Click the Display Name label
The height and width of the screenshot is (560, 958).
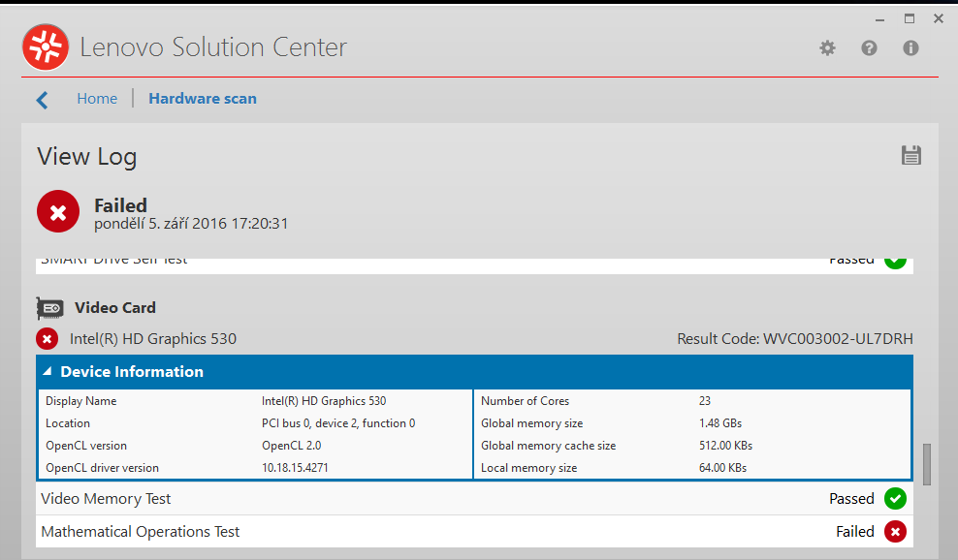click(x=81, y=400)
